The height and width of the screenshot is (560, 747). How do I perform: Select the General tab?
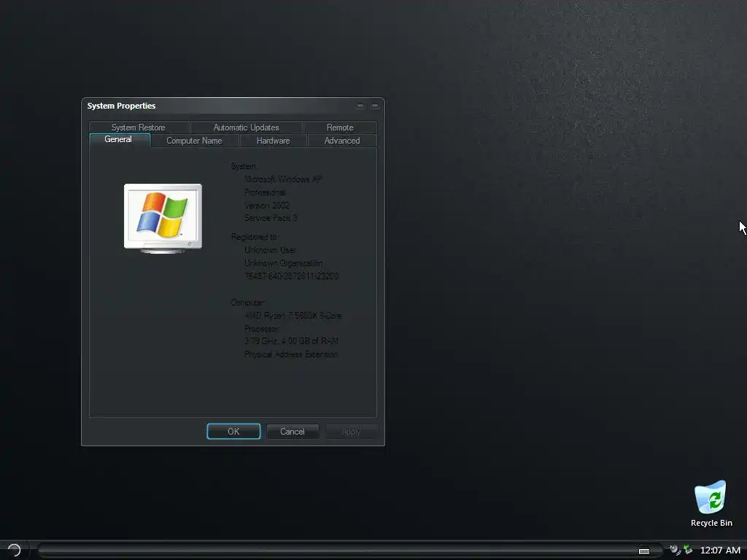point(119,139)
